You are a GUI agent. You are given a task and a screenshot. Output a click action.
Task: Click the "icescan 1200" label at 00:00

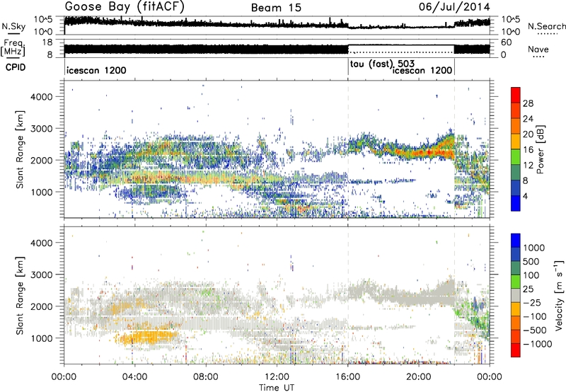click(x=96, y=70)
